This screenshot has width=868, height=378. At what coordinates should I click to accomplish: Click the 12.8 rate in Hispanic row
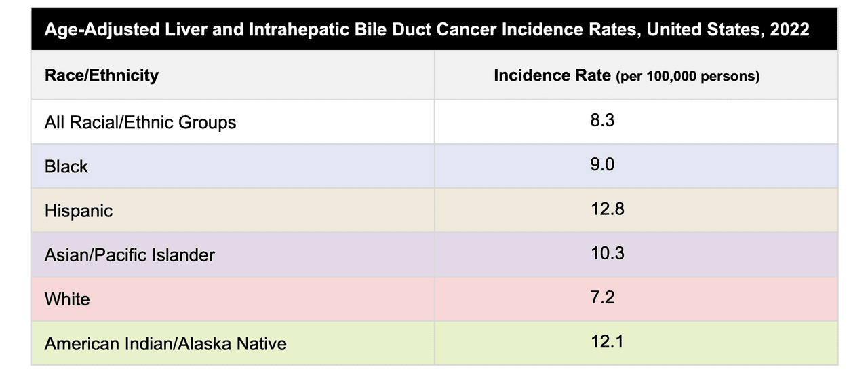pos(606,210)
